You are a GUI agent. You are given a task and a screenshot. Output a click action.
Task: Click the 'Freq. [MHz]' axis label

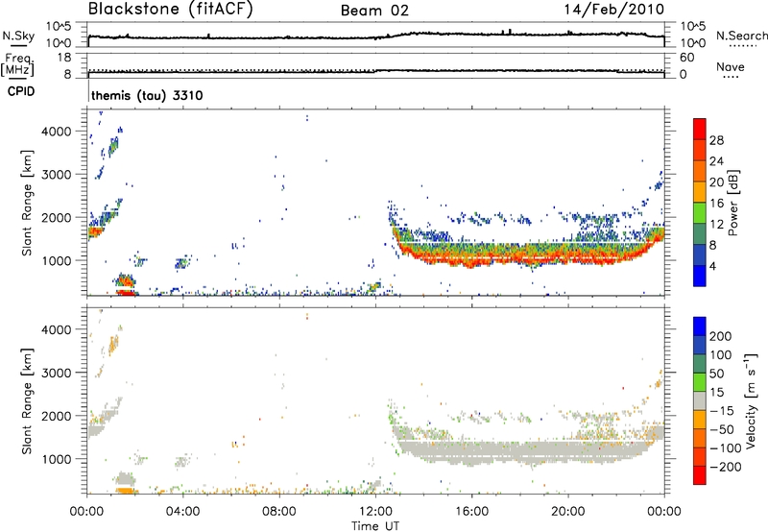[x=17, y=65]
